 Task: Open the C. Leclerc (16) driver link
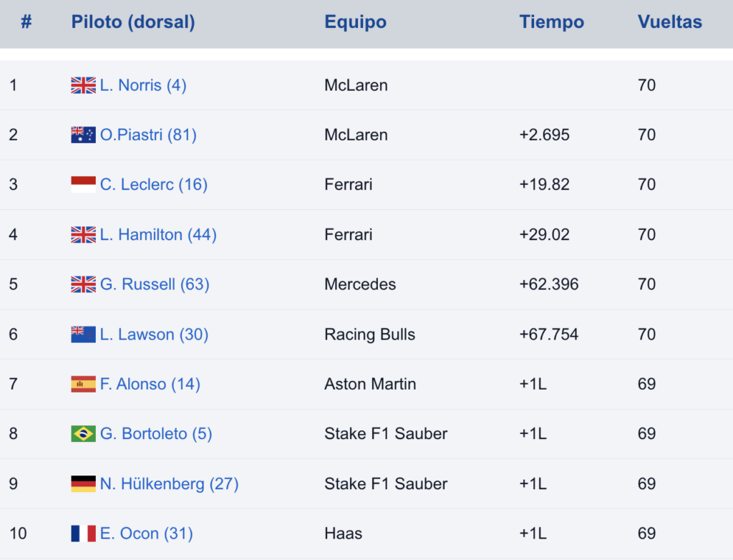tap(154, 184)
